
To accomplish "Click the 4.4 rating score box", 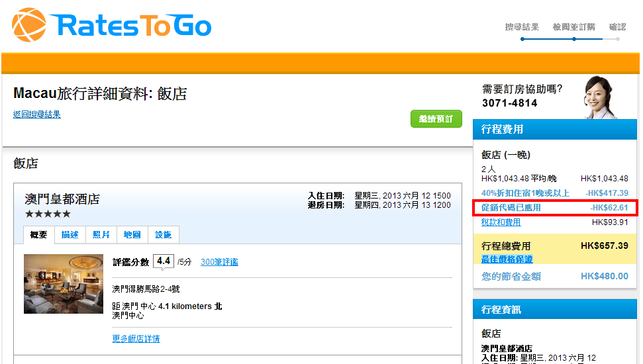I will [164, 261].
